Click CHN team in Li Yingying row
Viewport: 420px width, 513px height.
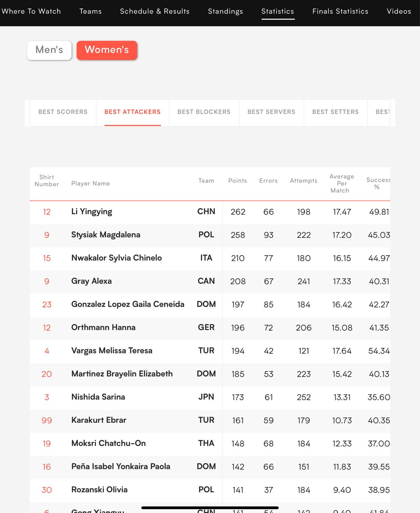pos(206,212)
